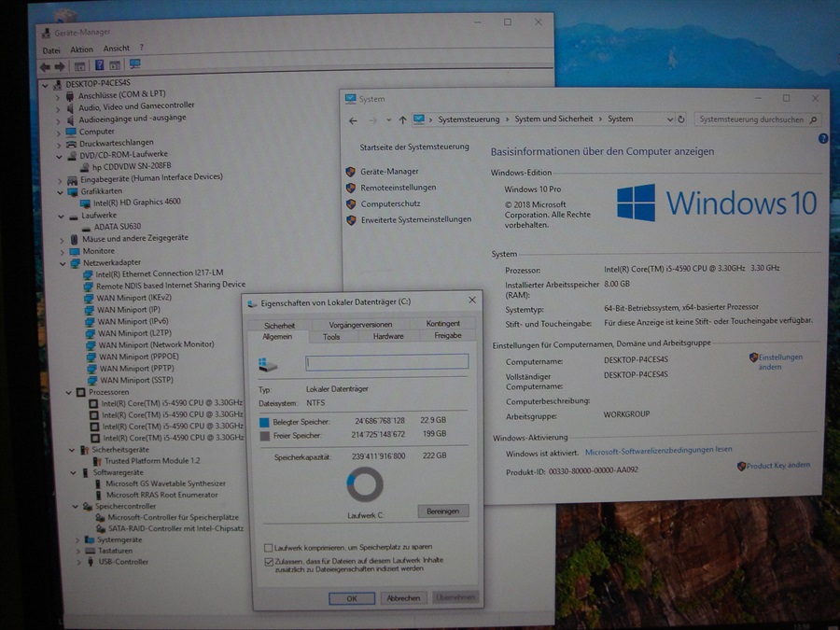Viewport: 840px width, 630px height.
Task: Click the Bereinigen button
Action: click(x=443, y=511)
